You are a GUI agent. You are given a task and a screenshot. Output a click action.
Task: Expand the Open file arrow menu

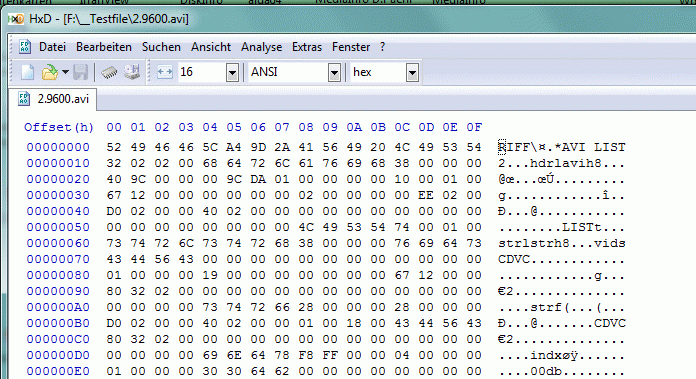pos(65,72)
